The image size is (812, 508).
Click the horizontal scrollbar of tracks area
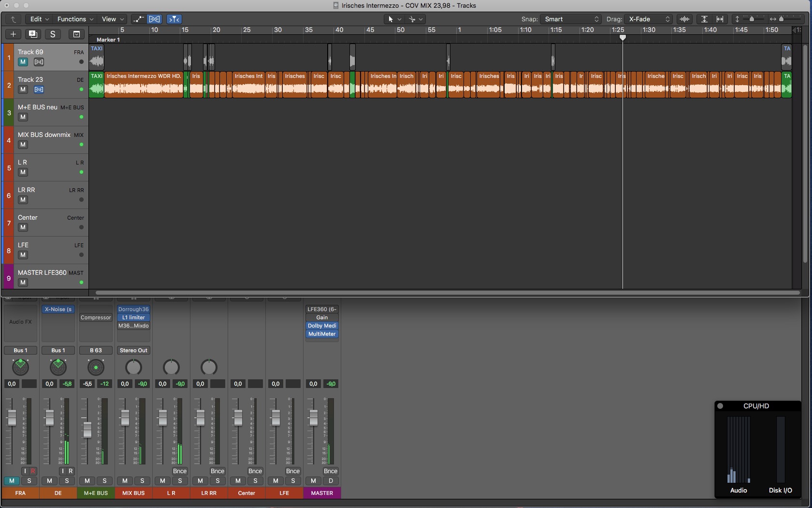[x=448, y=293]
